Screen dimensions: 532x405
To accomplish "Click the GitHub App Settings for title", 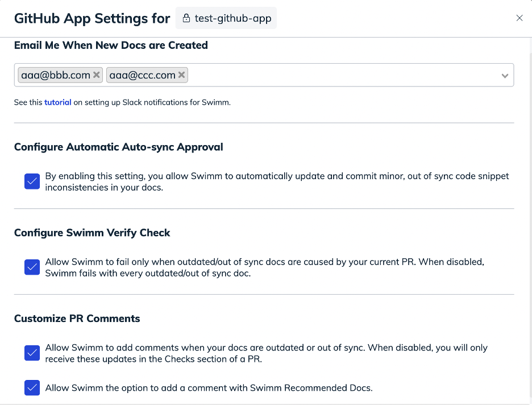I will [92, 18].
